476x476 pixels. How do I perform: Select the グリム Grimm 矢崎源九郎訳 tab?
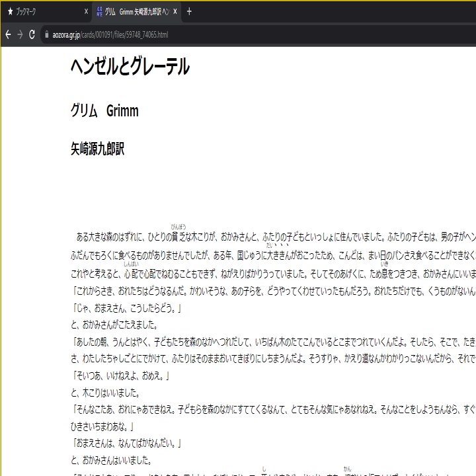[x=137, y=11]
